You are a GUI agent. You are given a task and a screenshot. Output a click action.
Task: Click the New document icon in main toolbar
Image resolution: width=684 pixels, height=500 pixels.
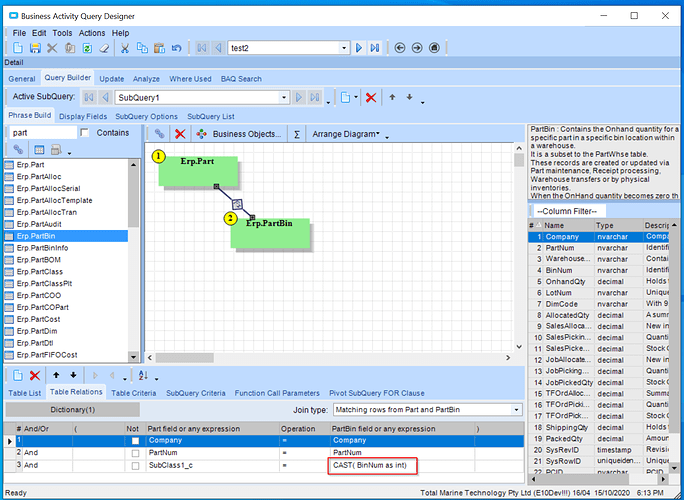coord(18,48)
